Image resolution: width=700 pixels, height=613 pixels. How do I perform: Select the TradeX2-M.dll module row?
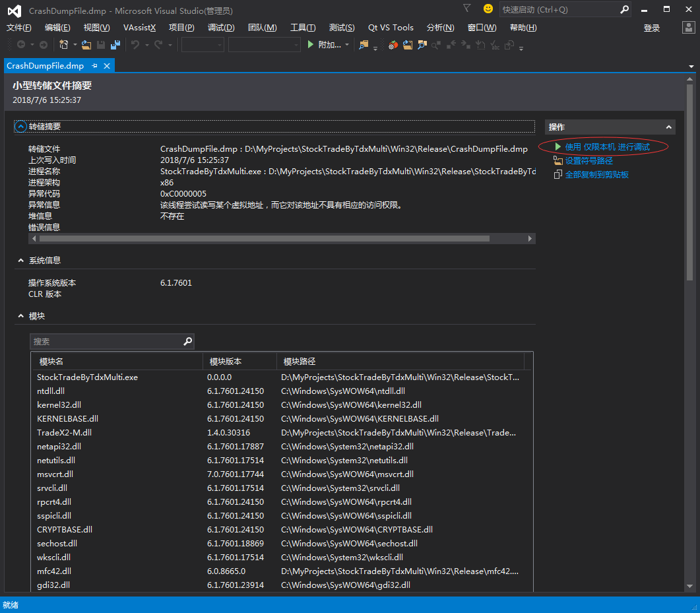[282, 433]
